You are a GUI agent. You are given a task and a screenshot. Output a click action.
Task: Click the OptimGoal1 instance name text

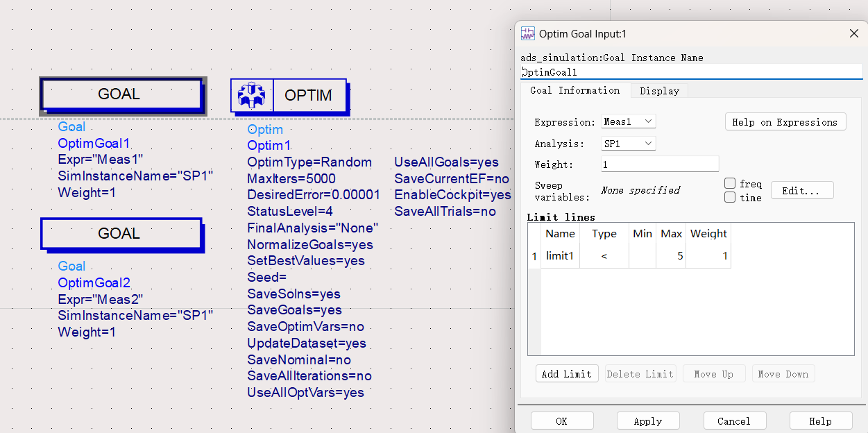[x=94, y=144]
